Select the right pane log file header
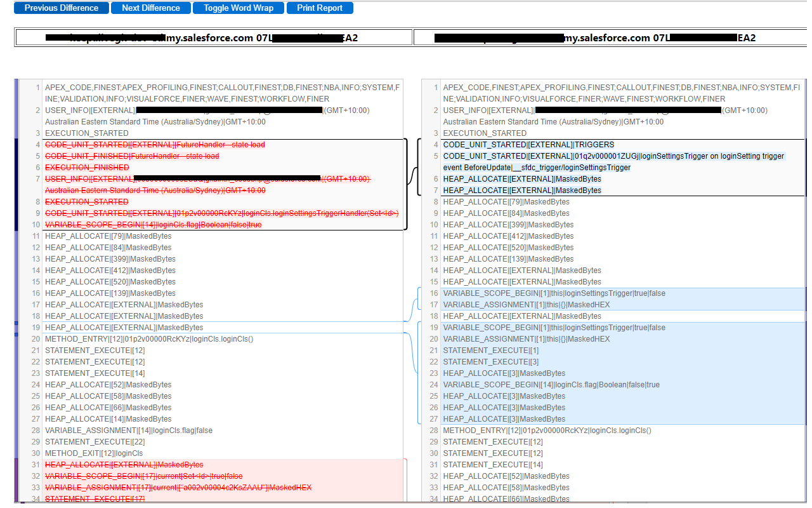 (x=609, y=37)
